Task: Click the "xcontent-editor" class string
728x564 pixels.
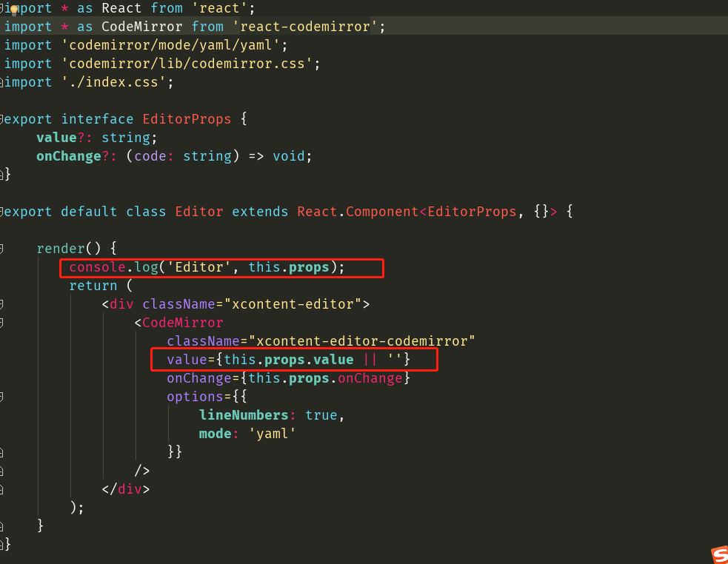Action: click(x=293, y=304)
